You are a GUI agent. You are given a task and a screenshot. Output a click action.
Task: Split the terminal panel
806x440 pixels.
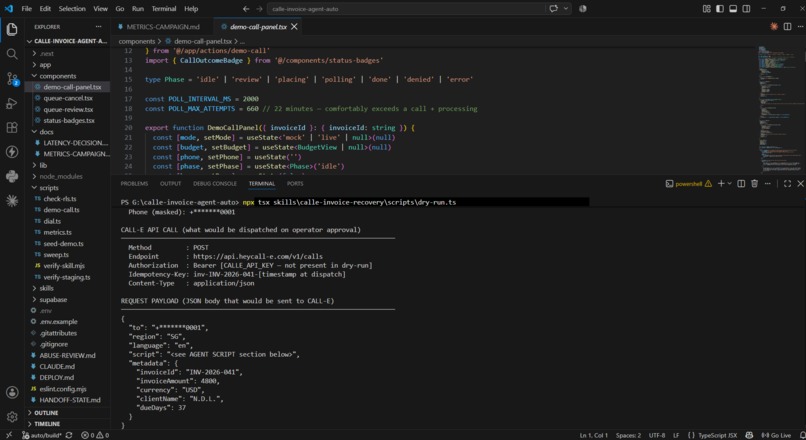[741, 184]
